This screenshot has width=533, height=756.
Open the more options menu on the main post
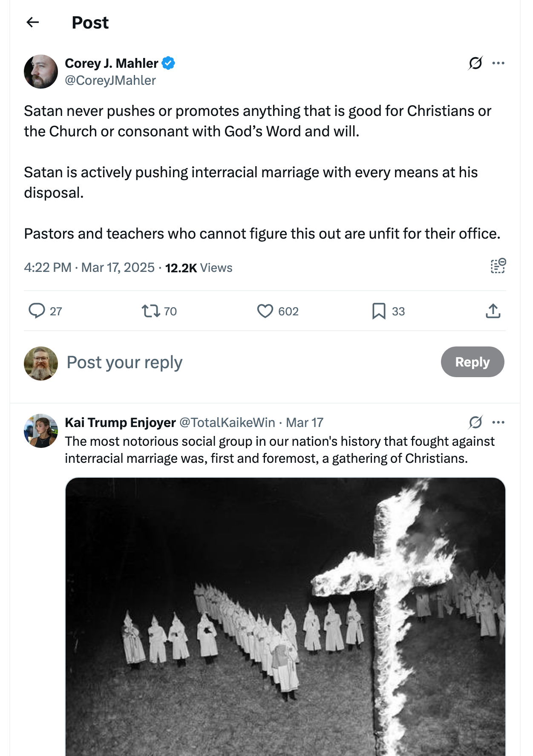(498, 62)
